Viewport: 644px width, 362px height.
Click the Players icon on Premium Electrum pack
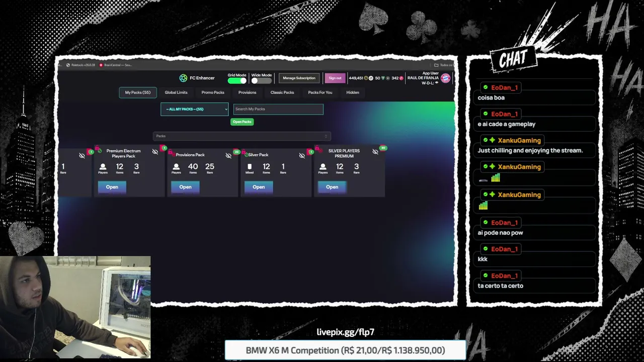coord(103,166)
